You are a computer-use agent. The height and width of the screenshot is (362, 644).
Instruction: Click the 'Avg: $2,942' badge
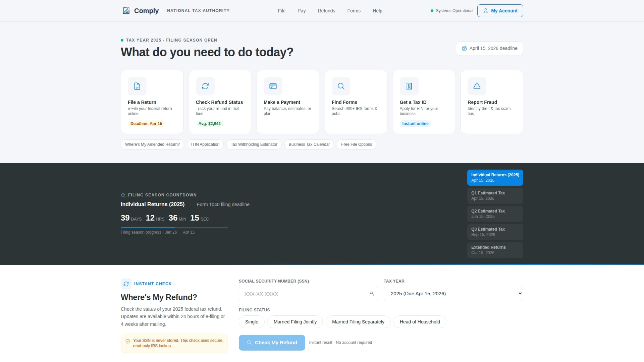tap(210, 124)
